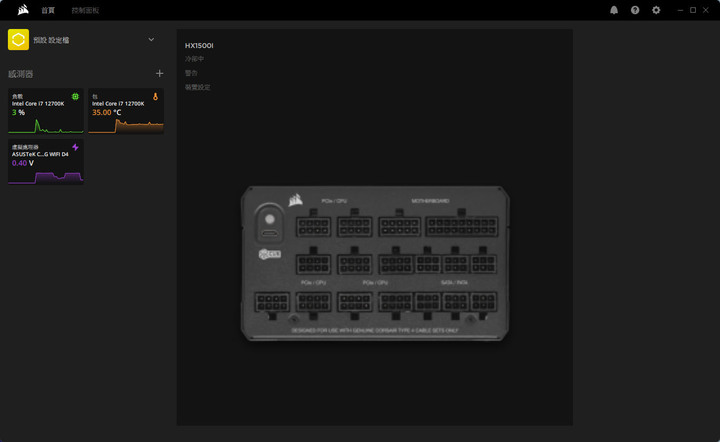Click the purple lightning bolt voltage icon
This screenshot has width=720, height=442.
pos(75,147)
